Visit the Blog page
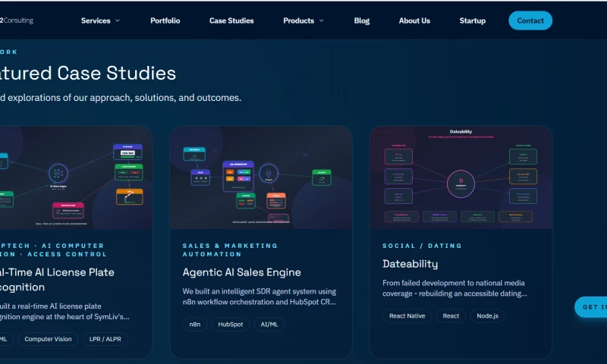This screenshot has width=607, height=364. click(x=362, y=20)
